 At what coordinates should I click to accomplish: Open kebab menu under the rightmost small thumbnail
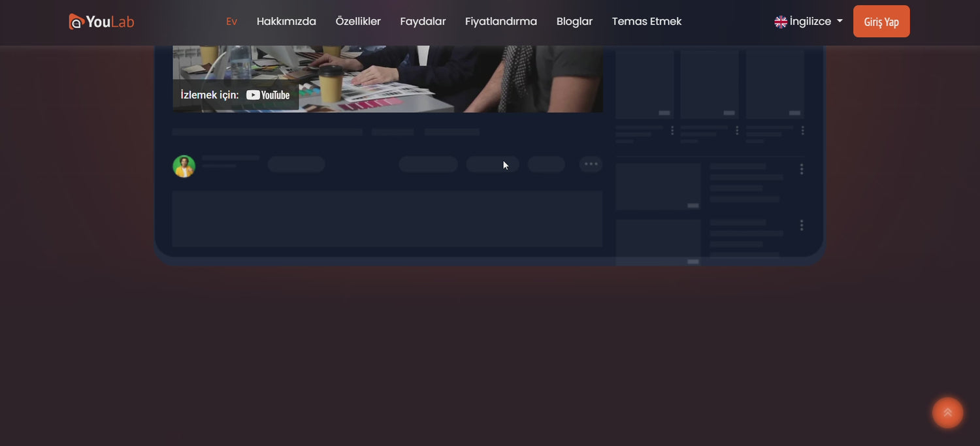tap(802, 131)
